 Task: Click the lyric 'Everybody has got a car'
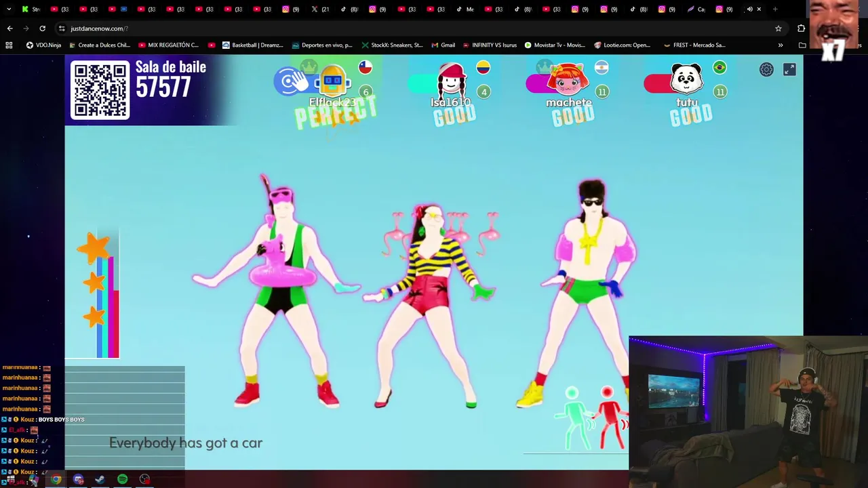[x=186, y=443]
